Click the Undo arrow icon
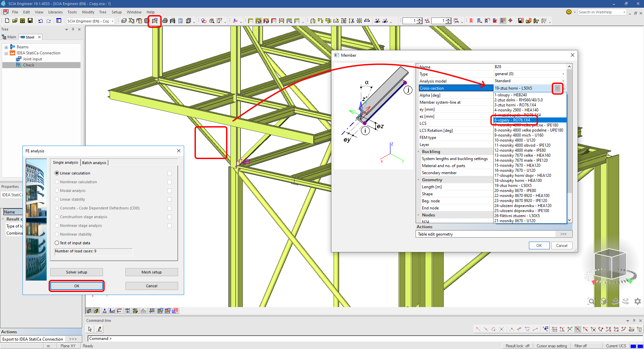Image resolution: width=644 pixels, height=349 pixels. pyautogui.click(x=41, y=21)
